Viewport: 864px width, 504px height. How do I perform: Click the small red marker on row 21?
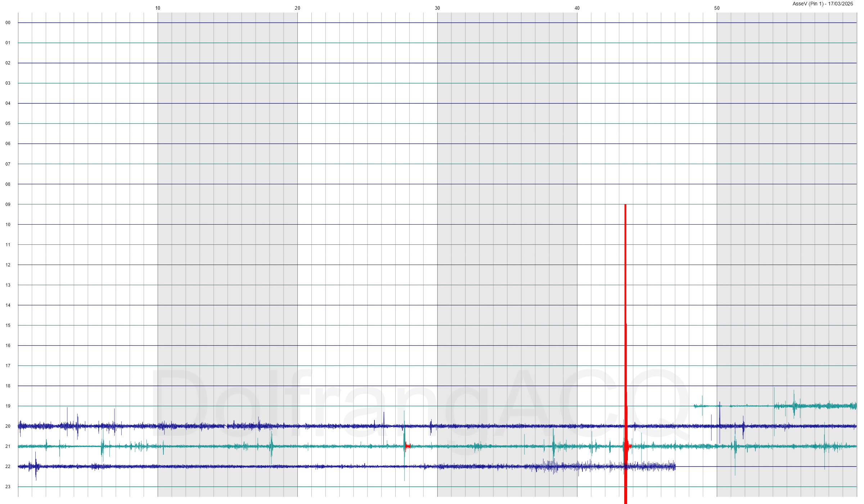[408, 446]
